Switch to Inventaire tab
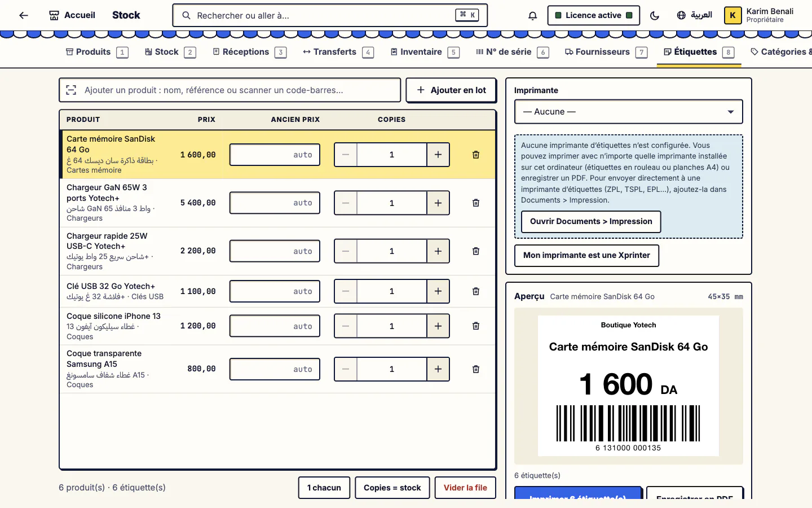This screenshot has height=508, width=812. [425, 52]
